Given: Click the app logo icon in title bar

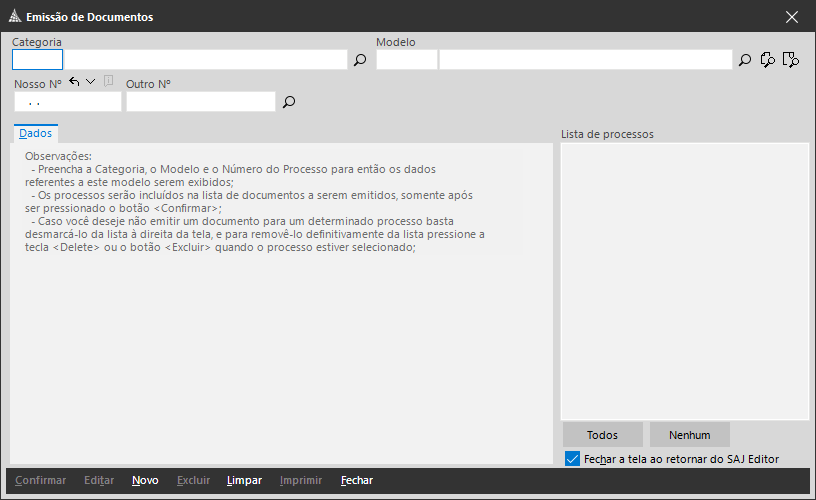Looking at the screenshot, I should 14,17.
